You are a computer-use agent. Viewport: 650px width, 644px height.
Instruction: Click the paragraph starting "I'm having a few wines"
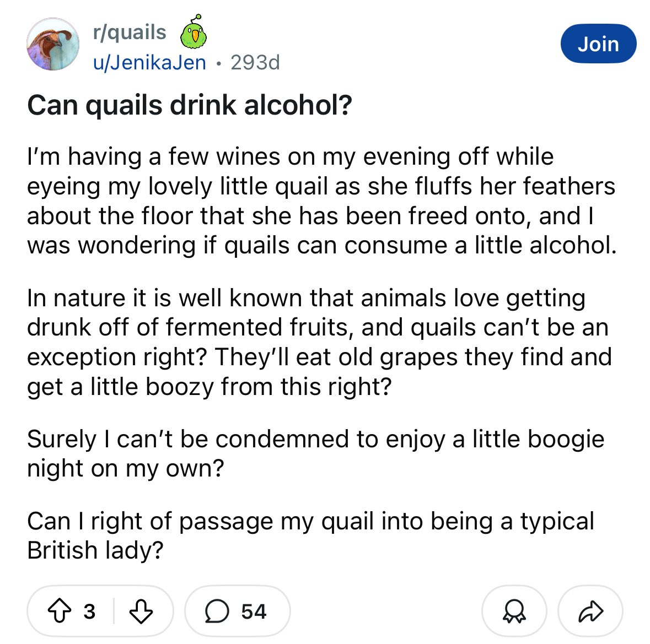[x=321, y=201]
